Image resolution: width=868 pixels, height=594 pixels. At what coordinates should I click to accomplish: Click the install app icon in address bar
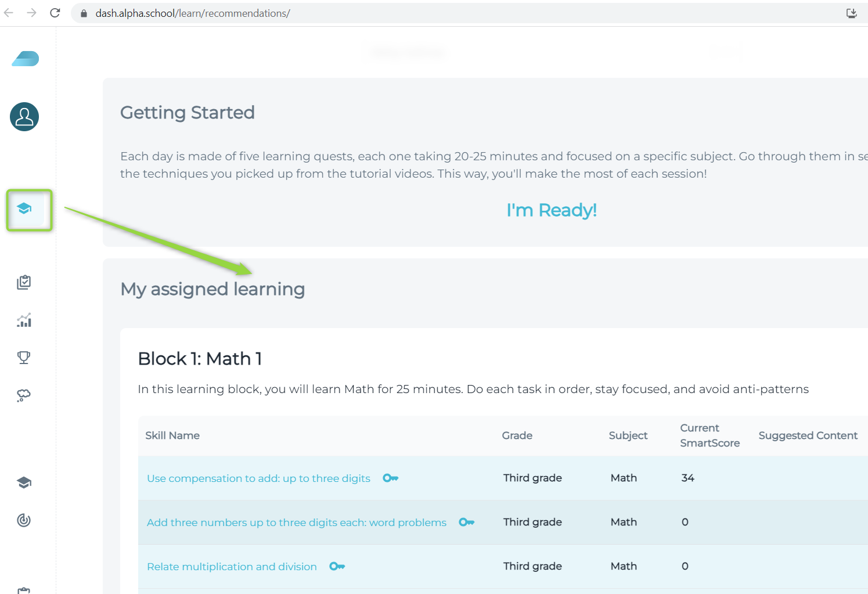[851, 13]
